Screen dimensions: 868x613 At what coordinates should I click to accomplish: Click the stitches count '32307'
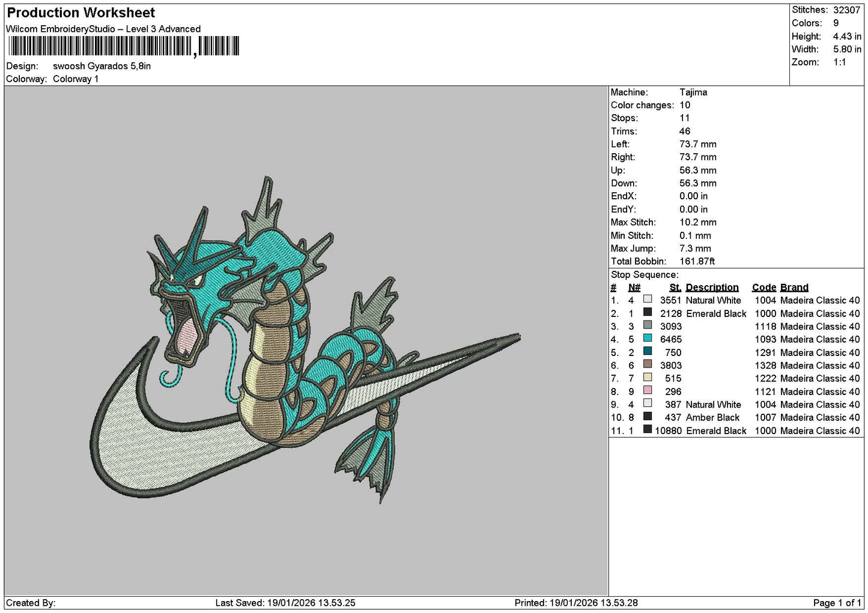[847, 10]
